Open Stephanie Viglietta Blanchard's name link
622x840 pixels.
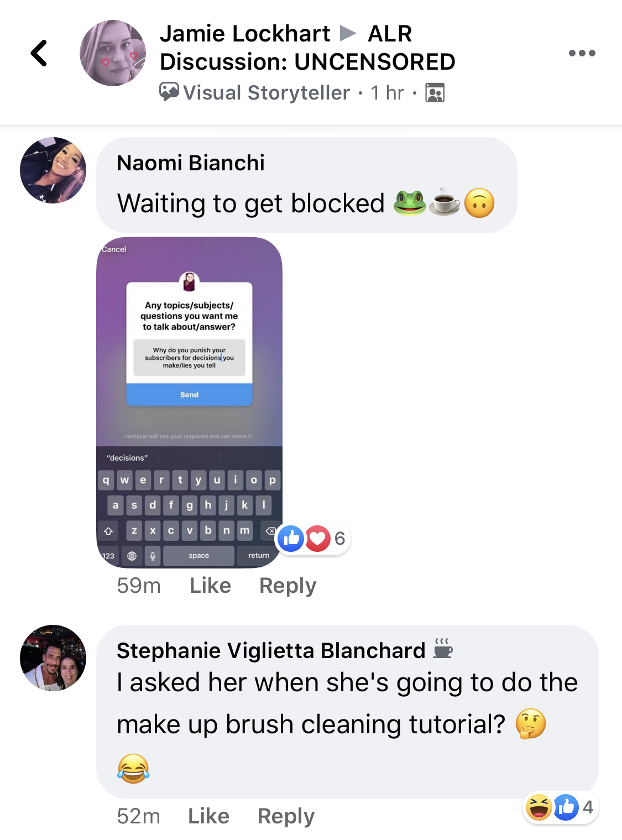tap(271, 651)
